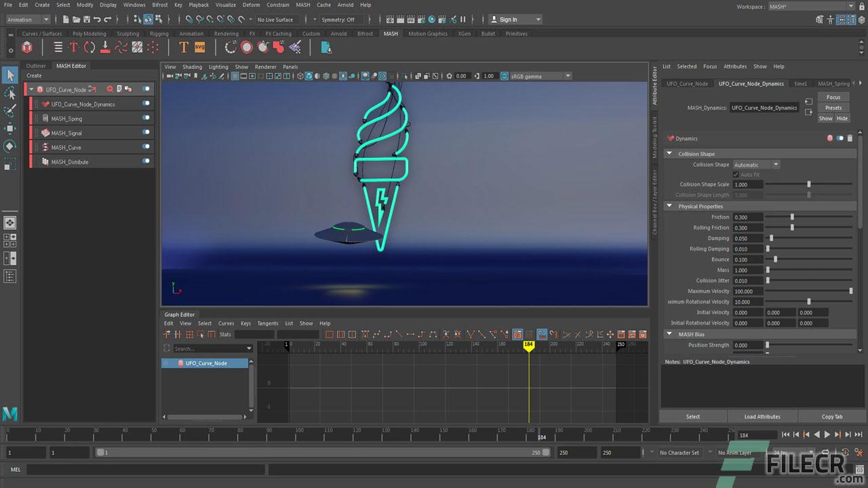Open the No Live Surface dropdown
The width and height of the screenshot is (868, 488).
[279, 20]
